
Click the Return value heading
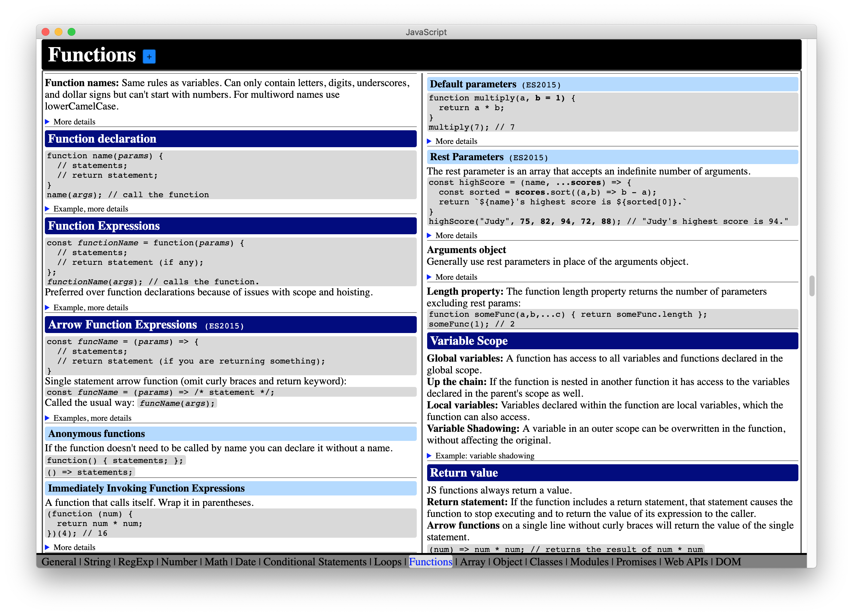(613, 473)
